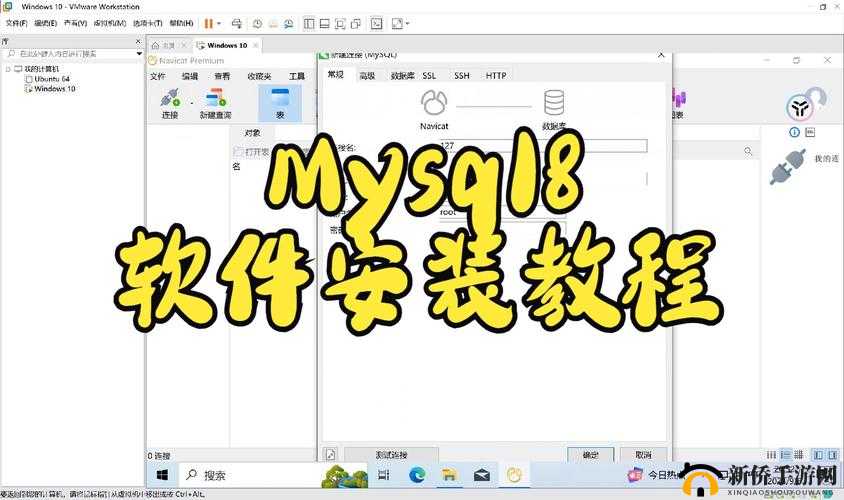Screen dimensions: 844x500
Task: Open File Explorer from the Windows taskbar
Action: coord(449,475)
